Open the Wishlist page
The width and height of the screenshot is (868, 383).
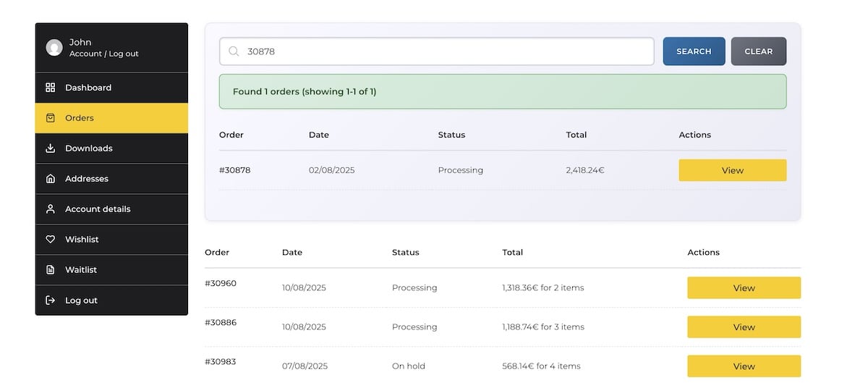(x=111, y=240)
